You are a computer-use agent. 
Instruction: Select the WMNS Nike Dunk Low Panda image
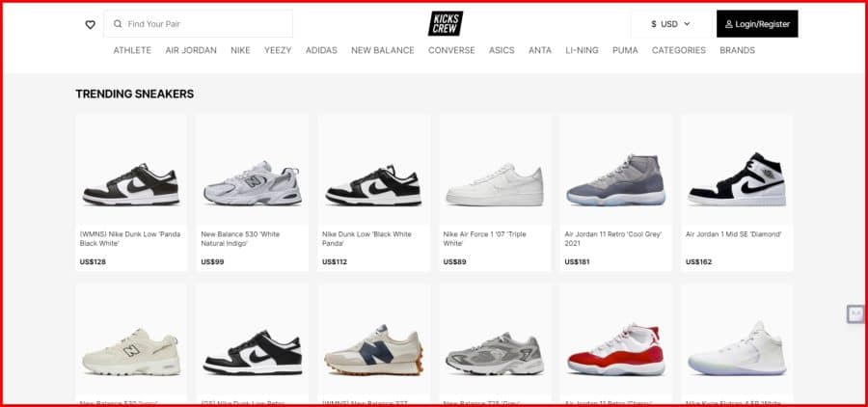131,184
